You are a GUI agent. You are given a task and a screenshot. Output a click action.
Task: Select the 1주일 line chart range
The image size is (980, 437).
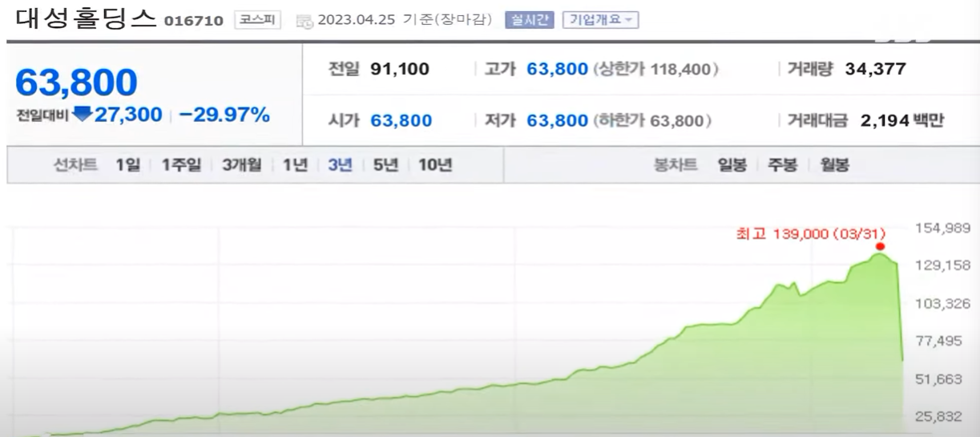[180, 166]
